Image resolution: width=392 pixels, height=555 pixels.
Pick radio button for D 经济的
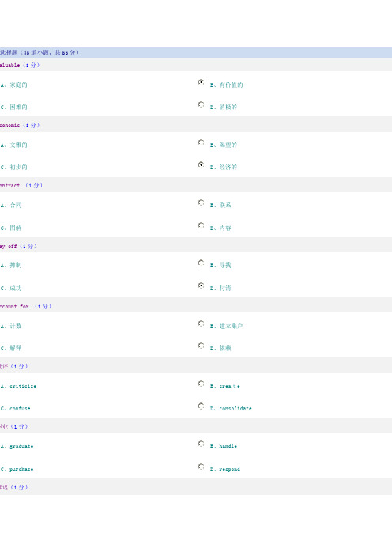tap(201, 164)
